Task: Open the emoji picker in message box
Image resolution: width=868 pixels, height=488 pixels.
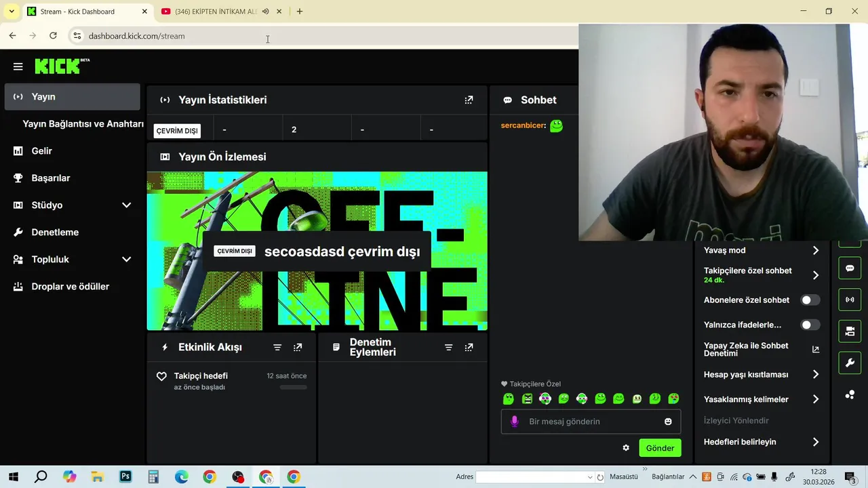Action: click(x=668, y=422)
